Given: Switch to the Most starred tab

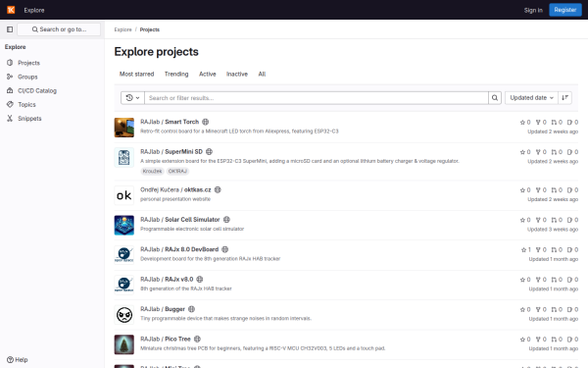Looking at the screenshot, I should coord(136,74).
